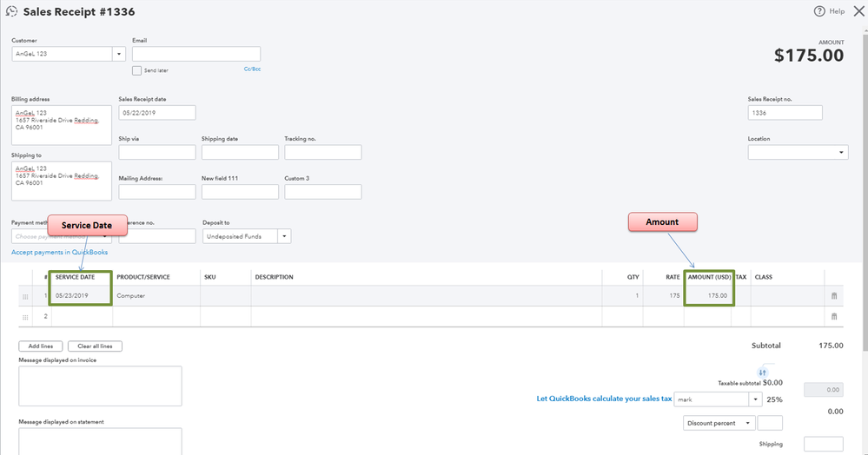Click the Mailing Address field
868x455 pixels.
[x=157, y=192]
